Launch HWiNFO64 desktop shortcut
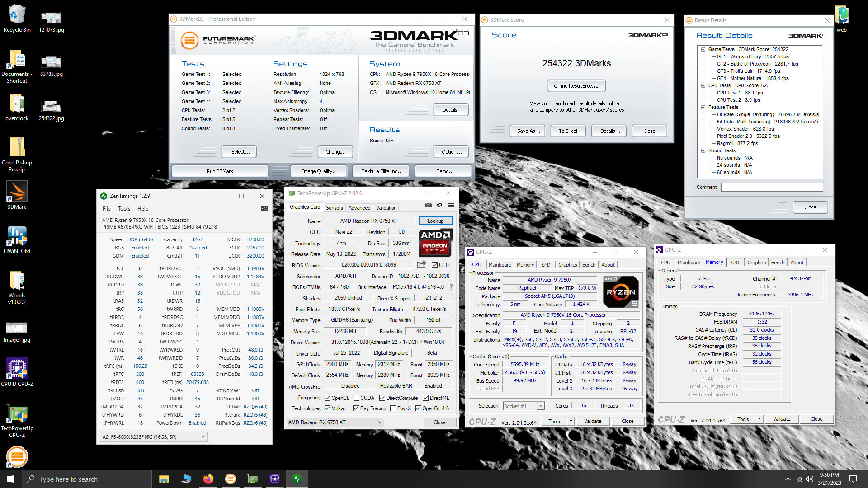This screenshot has width=868, height=488. (17, 239)
